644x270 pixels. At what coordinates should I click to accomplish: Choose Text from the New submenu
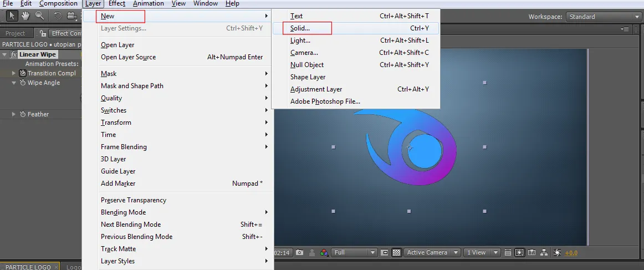coord(356,16)
